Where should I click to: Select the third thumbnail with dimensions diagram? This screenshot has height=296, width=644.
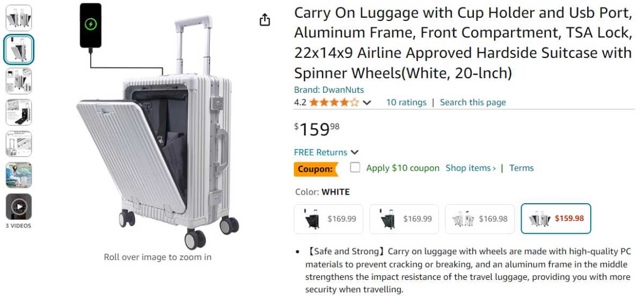coord(19,81)
